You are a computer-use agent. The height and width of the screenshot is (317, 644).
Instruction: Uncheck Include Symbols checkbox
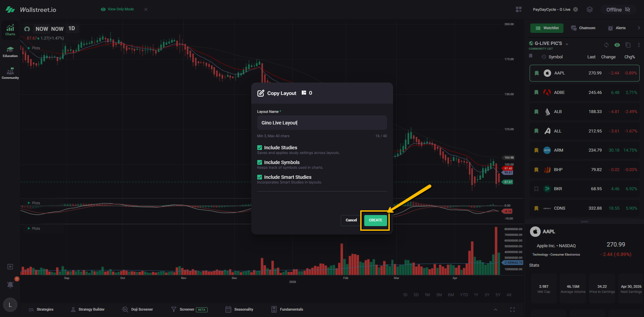point(260,162)
